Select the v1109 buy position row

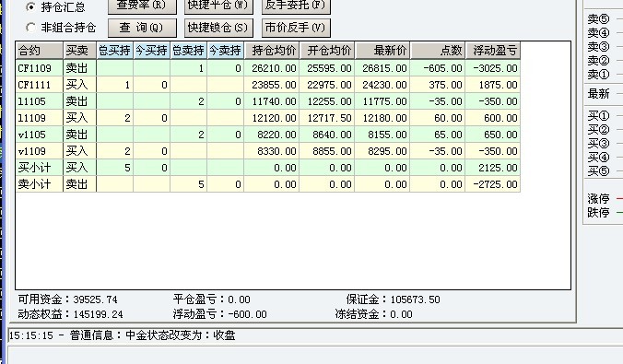[268, 151]
